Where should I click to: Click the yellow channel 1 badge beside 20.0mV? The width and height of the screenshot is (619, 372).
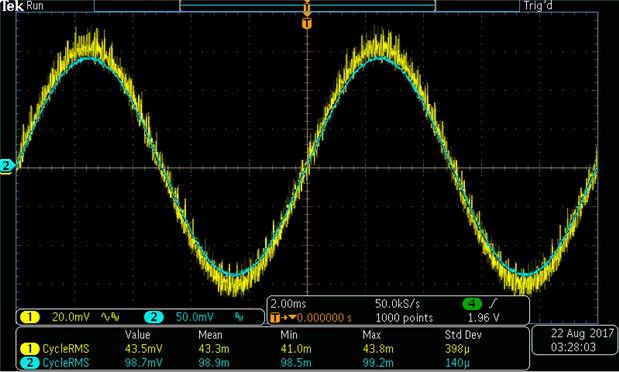pyautogui.click(x=30, y=317)
